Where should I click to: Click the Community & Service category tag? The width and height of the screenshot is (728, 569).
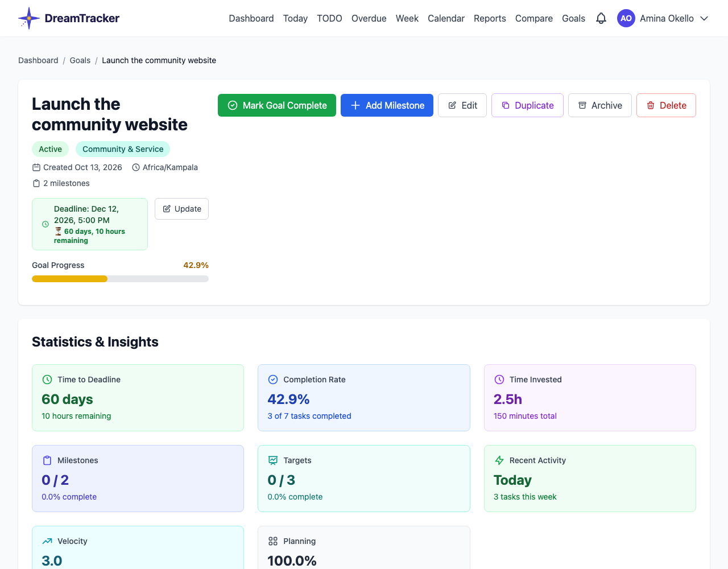[123, 149]
